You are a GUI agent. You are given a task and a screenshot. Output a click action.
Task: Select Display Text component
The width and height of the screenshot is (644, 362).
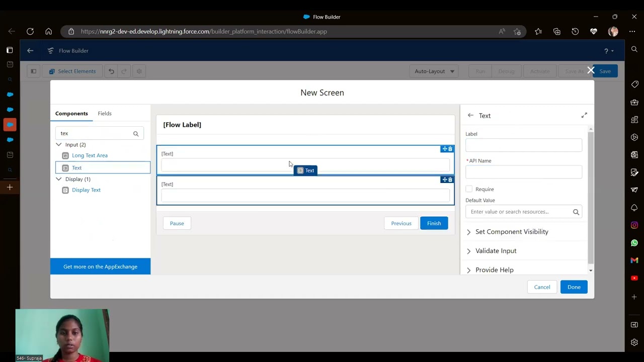pyautogui.click(x=86, y=190)
